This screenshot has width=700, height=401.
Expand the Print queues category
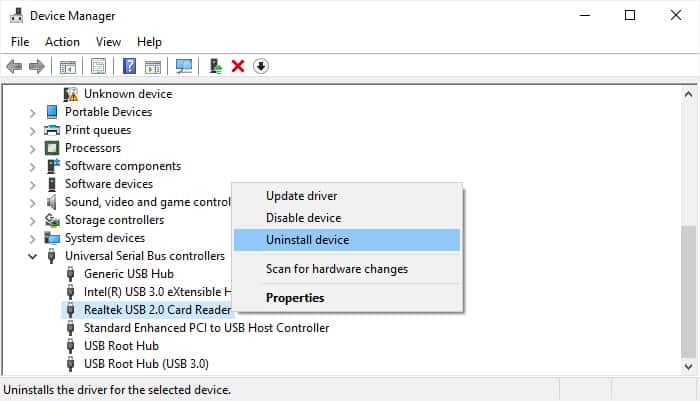tap(32, 131)
